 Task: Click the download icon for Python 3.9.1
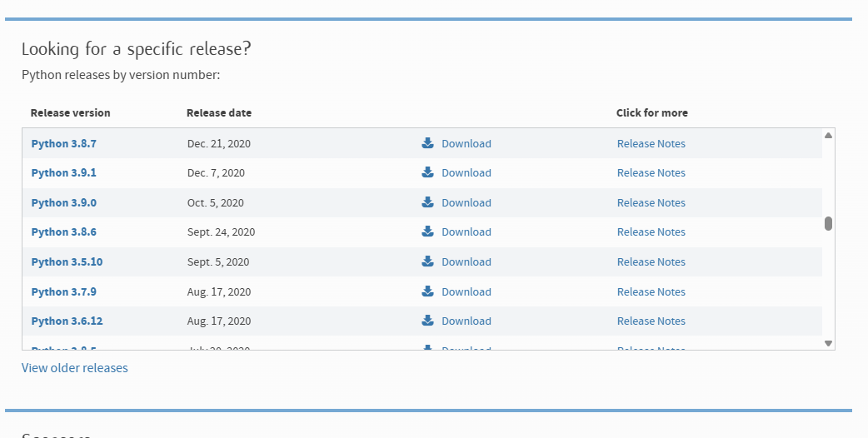click(x=427, y=172)
